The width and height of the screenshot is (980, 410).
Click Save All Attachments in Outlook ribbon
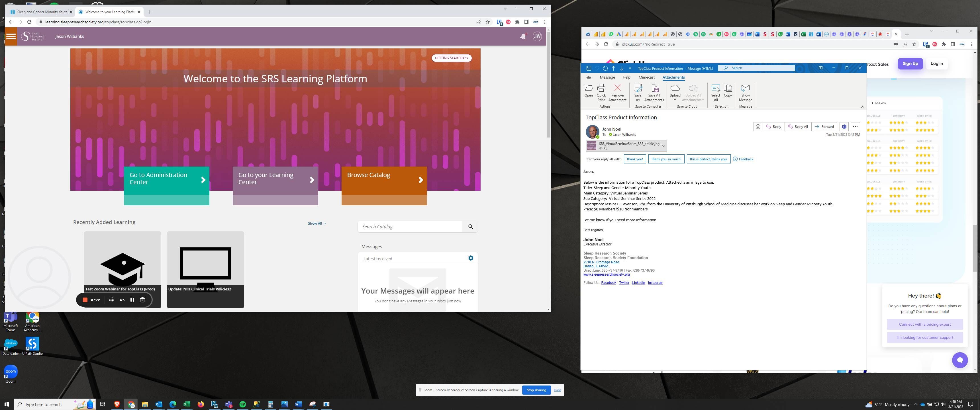tap(654, 93)
